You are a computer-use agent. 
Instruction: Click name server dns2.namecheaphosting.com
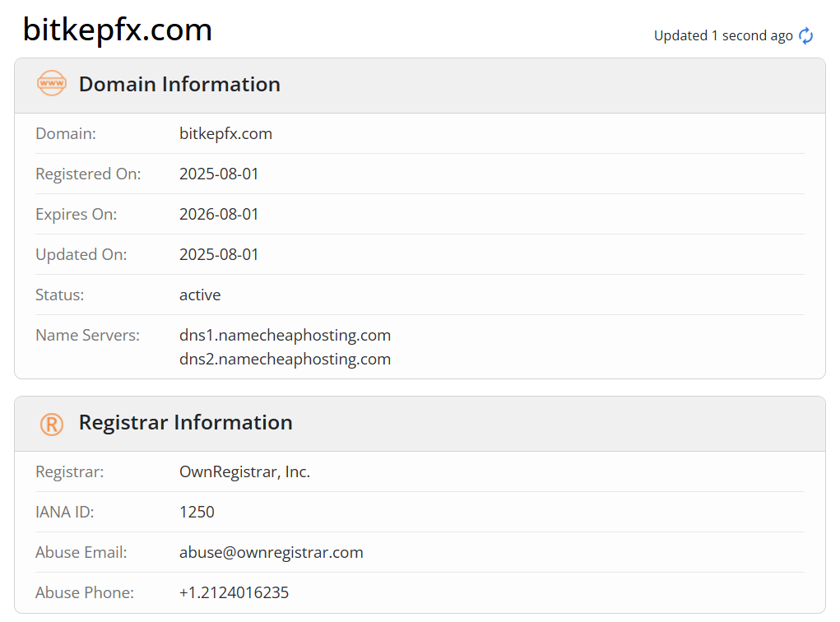pyautogui.click(x=285, y=359)
